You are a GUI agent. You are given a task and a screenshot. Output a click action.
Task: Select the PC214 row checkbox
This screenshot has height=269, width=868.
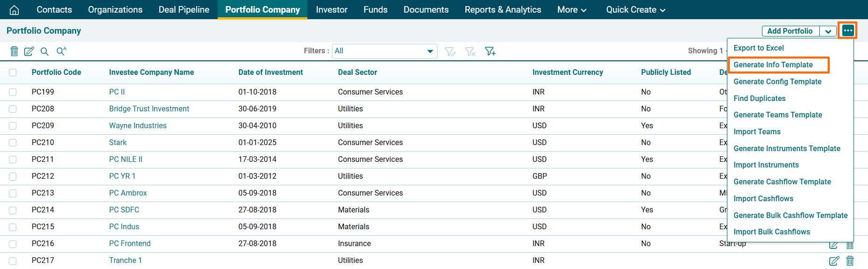point(13,210)
